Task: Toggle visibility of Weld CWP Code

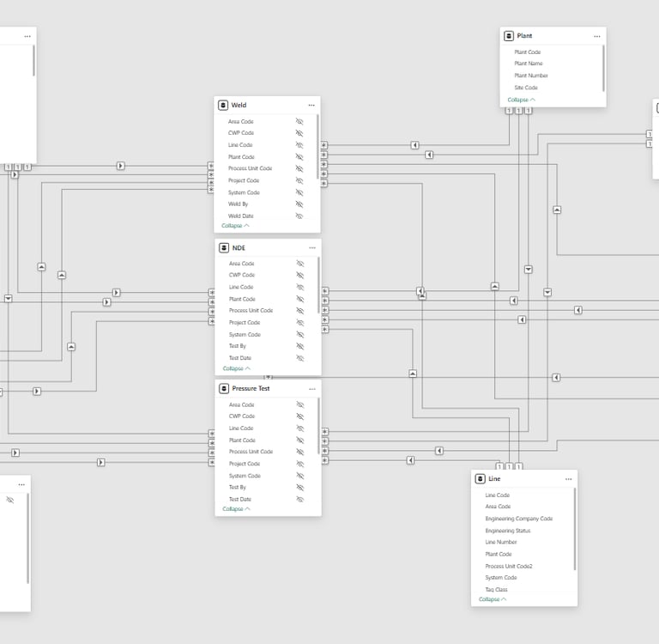Action: pos(299,133)
